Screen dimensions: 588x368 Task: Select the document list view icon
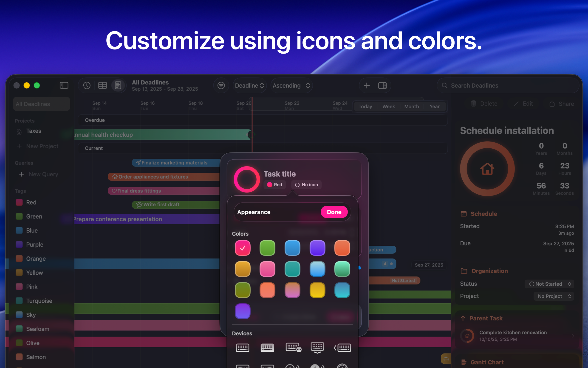[118, 85]
